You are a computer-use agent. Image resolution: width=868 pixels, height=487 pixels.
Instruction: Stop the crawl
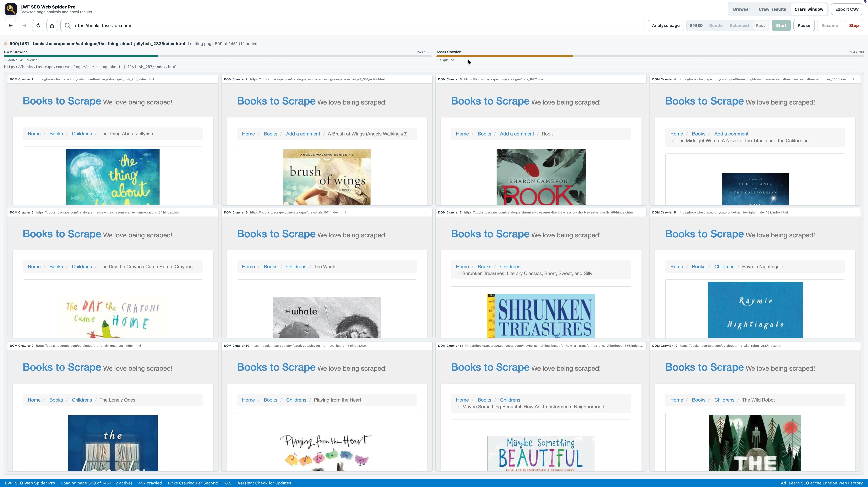pos(854,26)
